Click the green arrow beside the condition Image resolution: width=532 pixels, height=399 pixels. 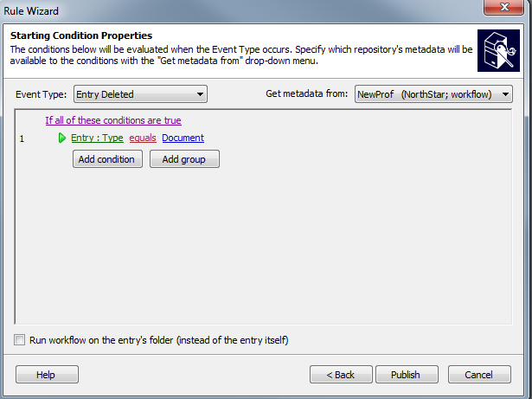tap(61, 138)
